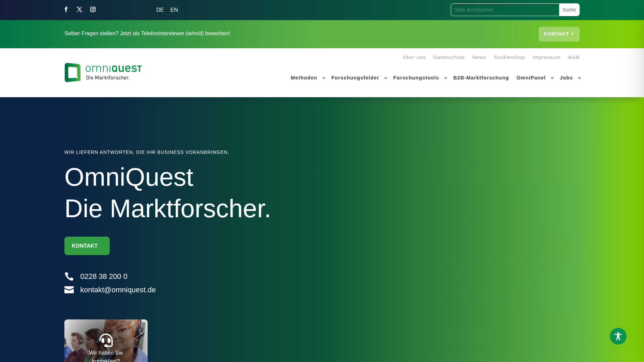Expand the OmniPanel dropdown arrow
Image resolution: width=644 pixels, height=362 pixels.
552,78
